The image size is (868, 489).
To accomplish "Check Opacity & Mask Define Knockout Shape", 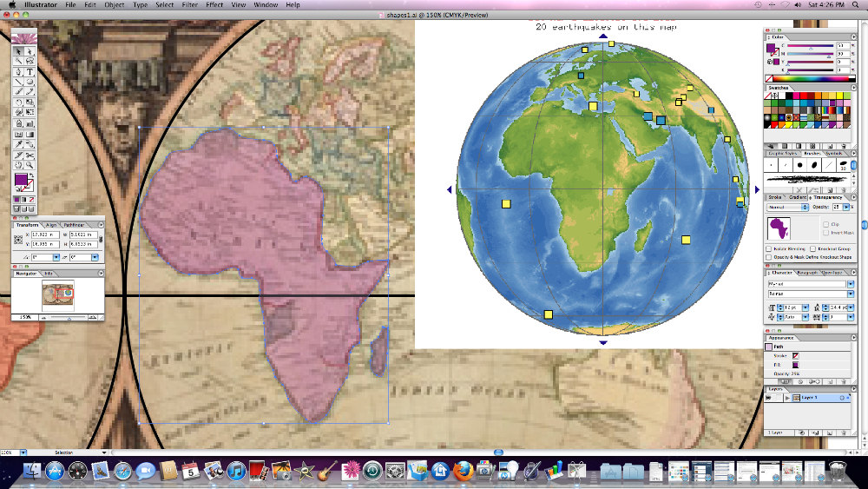I will click(x=768, y=257).
